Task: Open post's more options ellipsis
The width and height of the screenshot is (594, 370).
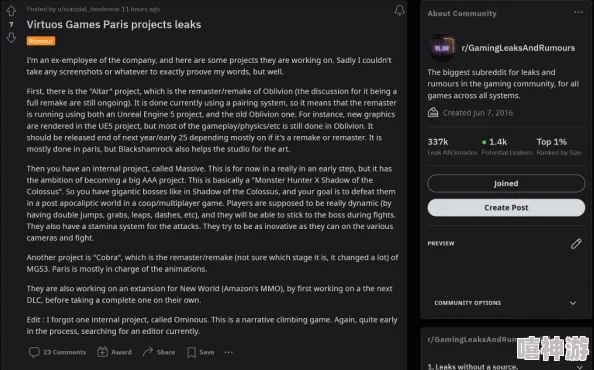Action: pyautogui.click(x=228, y=352)
